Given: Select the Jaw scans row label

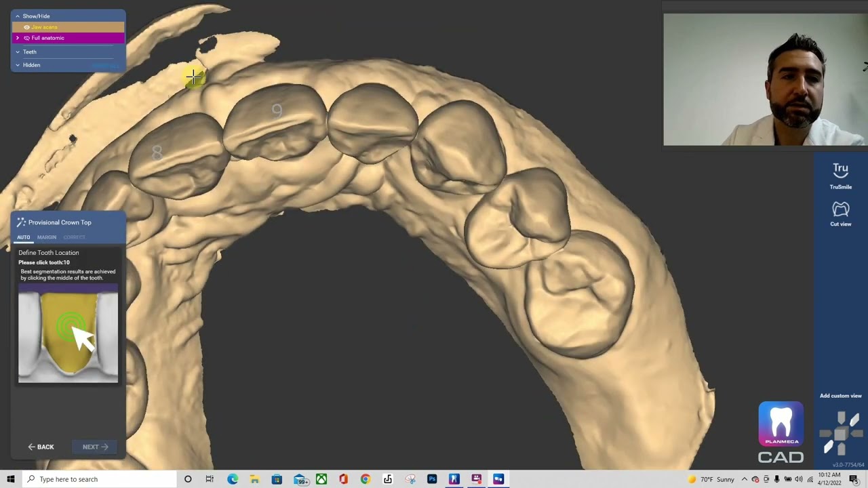Looking at the screenshot, I should tap(44, 27).
